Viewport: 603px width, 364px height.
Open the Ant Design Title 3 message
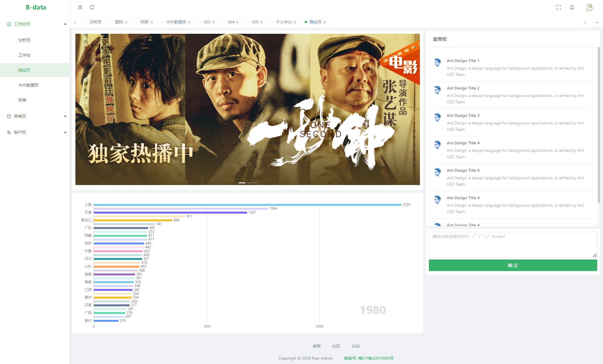click(x=512, y=122)
